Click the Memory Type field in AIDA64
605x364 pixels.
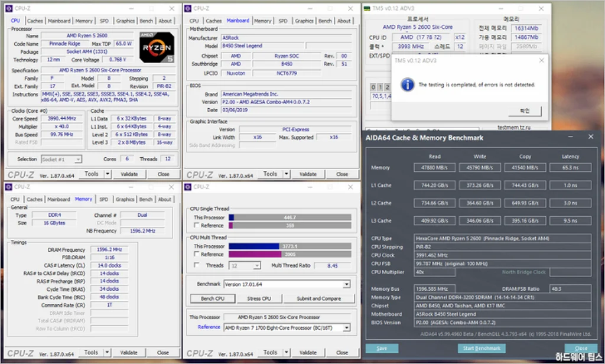(x=502, y=297)
